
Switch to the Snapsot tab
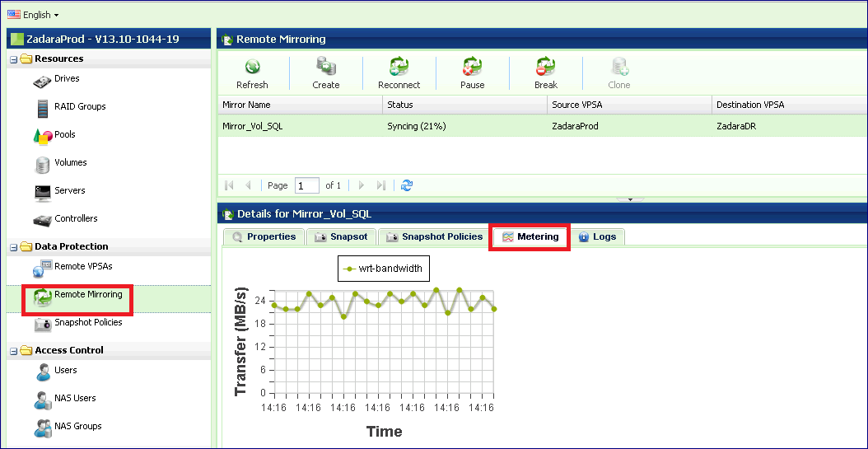341,237
